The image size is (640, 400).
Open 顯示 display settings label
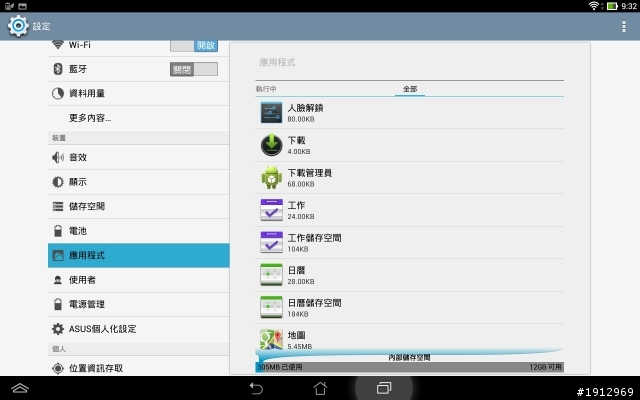pos(78,182)
